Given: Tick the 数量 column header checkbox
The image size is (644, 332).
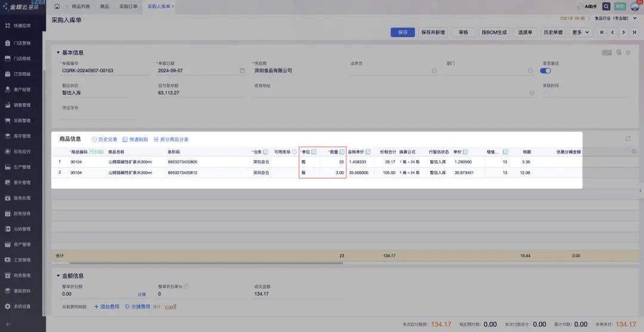Looking at the screenshot, I should [x=342, y=152].
